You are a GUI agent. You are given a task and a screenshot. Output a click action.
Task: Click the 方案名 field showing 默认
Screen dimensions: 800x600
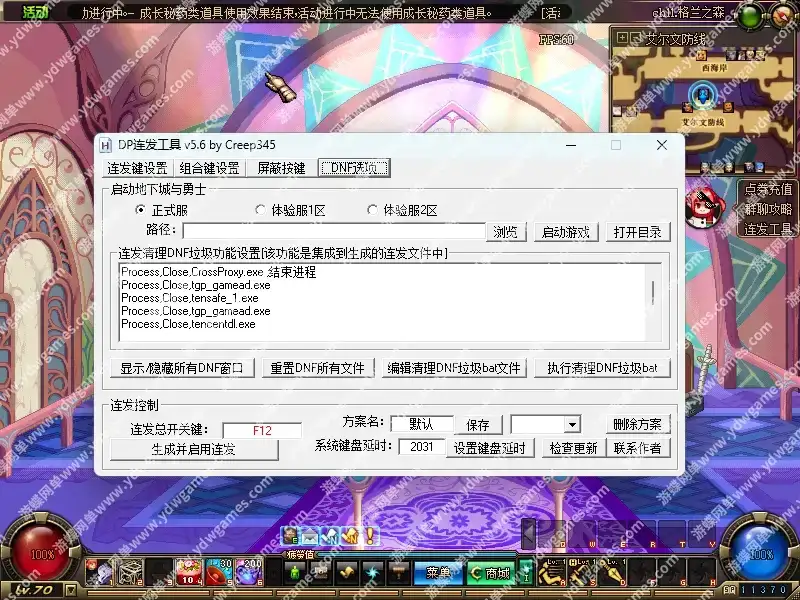click(x=421, y=424)
